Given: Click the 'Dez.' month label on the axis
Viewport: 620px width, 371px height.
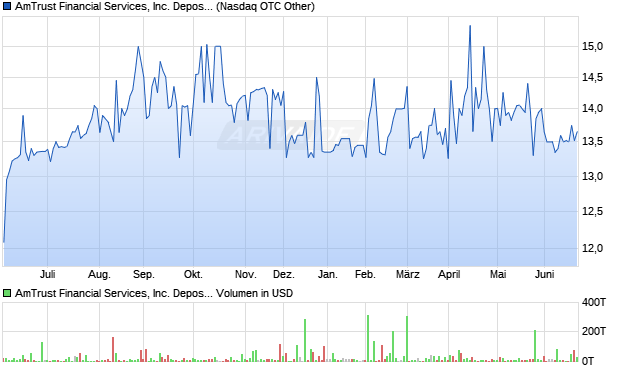Looking at the screenshot, I should point(284,274).
